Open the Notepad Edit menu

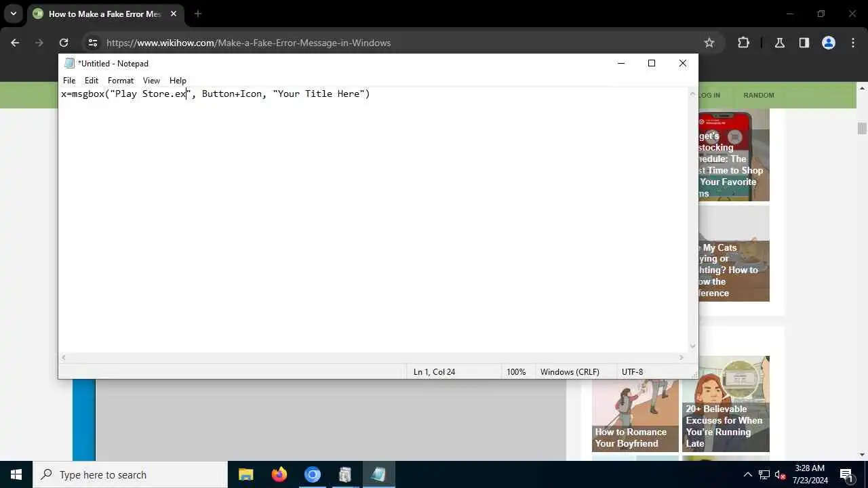click(92, 80)
